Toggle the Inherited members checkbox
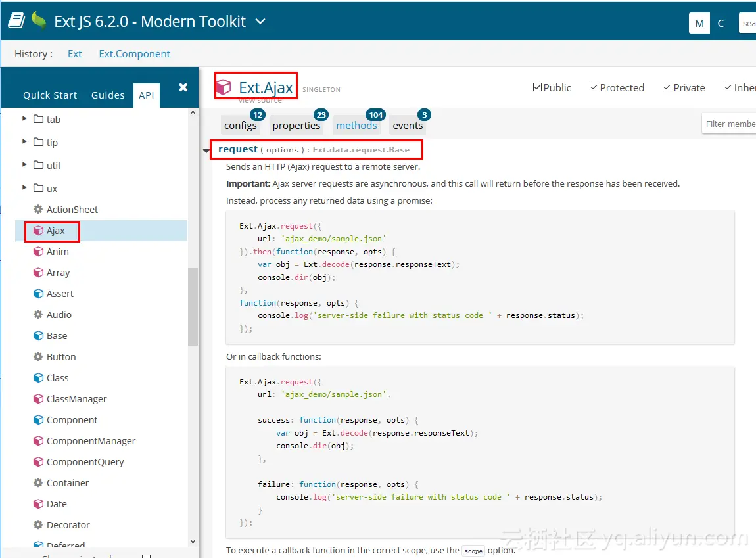This screenshot has height=558, width=756. 728,87
